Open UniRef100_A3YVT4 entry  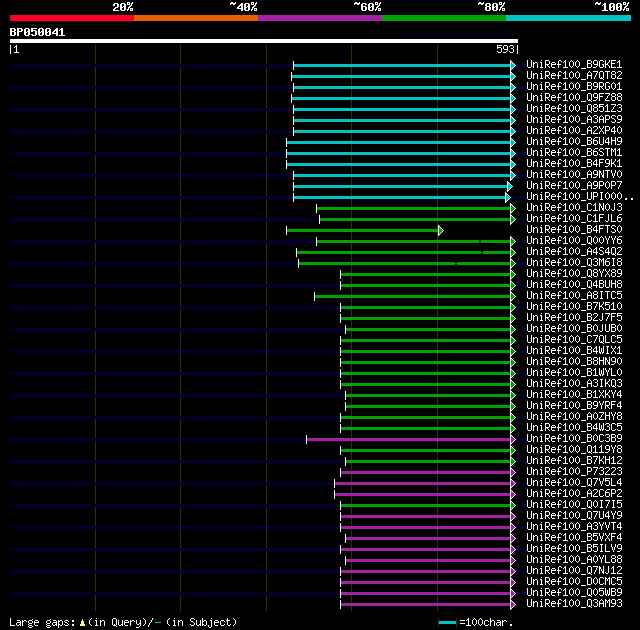(x=574, y=527)
